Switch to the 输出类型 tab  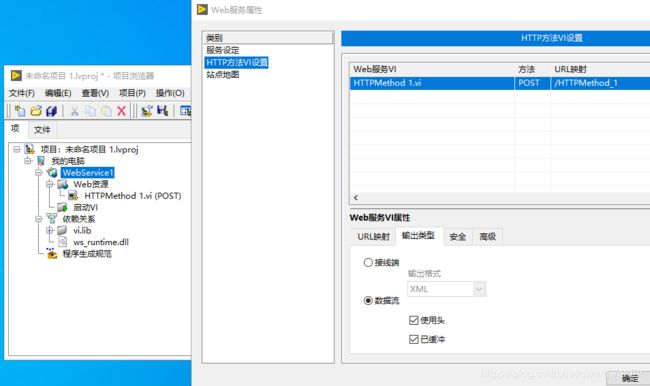tap(419, 235)
